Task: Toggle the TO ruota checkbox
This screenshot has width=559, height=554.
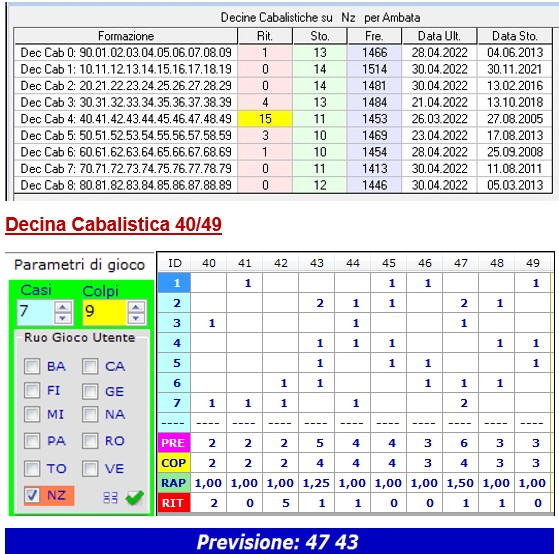Action: pos(32,468)
